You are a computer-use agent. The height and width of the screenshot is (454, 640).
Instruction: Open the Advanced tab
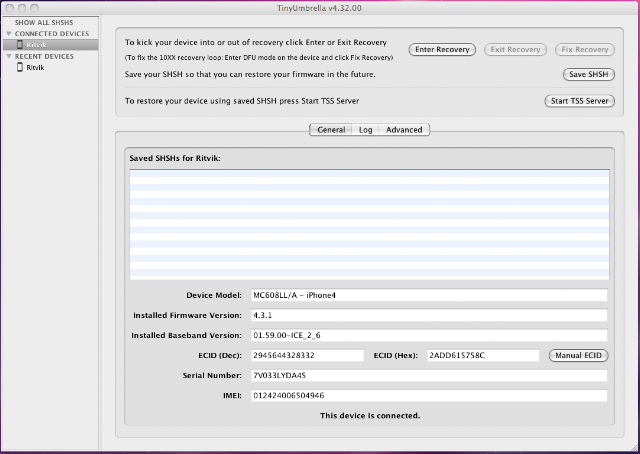pyautogui.click(x=404, y=130)
